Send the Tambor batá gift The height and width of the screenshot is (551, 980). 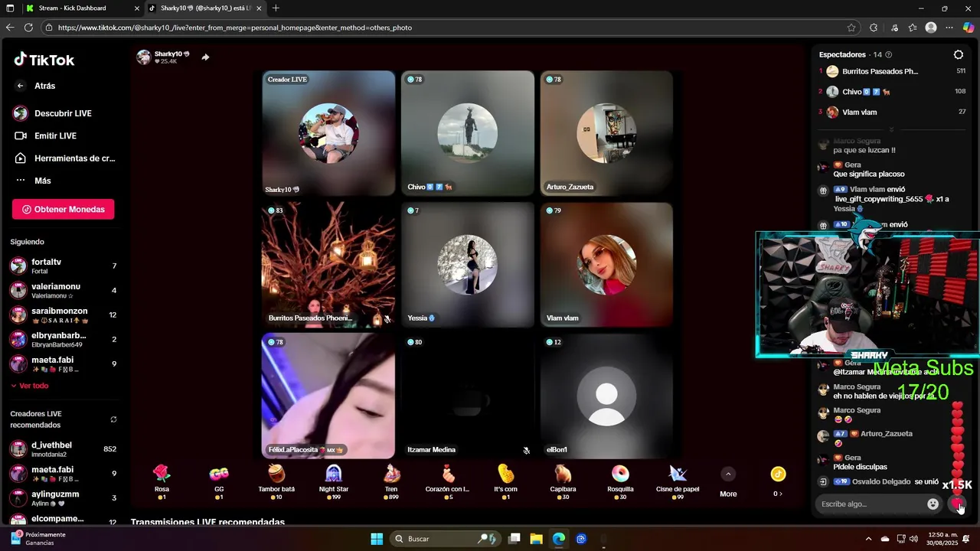click(x=276, y=482)
